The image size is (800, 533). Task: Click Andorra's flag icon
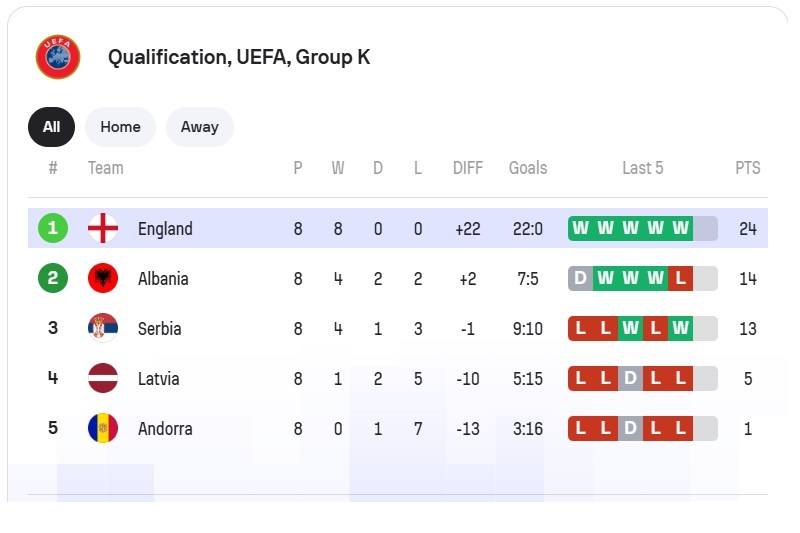[103, 429]
